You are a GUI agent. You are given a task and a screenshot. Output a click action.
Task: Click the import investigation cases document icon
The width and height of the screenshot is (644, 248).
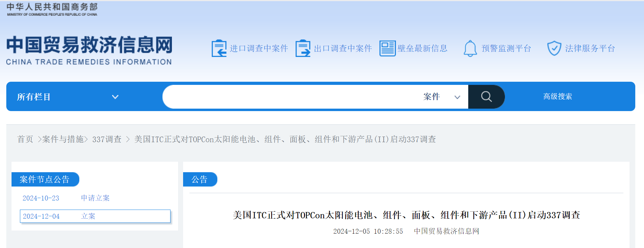point(219,48)
